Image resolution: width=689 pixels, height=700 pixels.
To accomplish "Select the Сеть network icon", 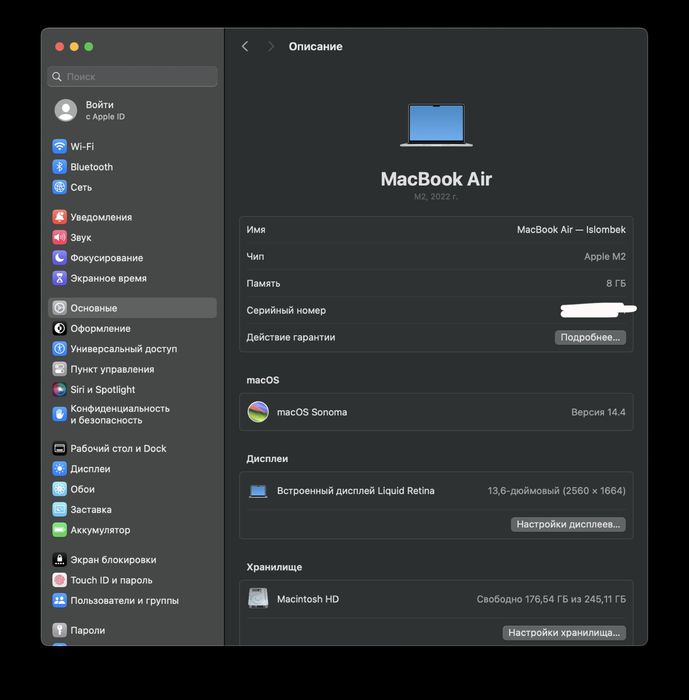I will 59,188.
